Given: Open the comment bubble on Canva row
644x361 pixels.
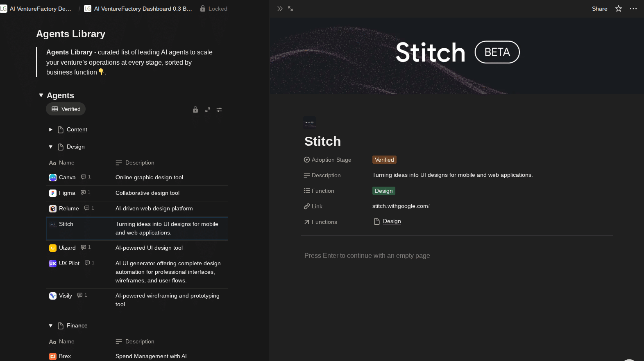Looking at the screenshot, I should click(x=86, y=177).
